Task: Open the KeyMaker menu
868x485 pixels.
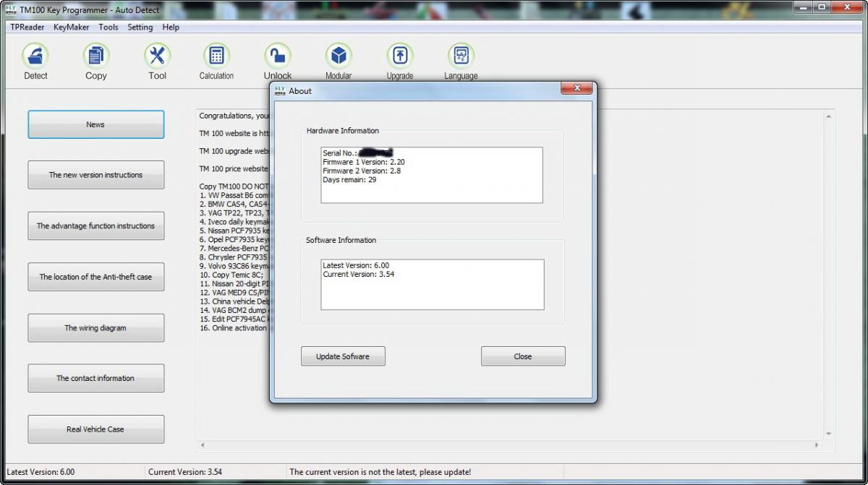Action: (x=72, y=27)
